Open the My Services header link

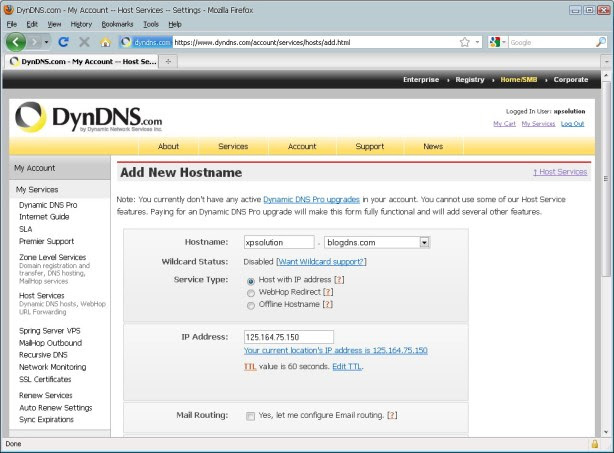tap(538, 124)
